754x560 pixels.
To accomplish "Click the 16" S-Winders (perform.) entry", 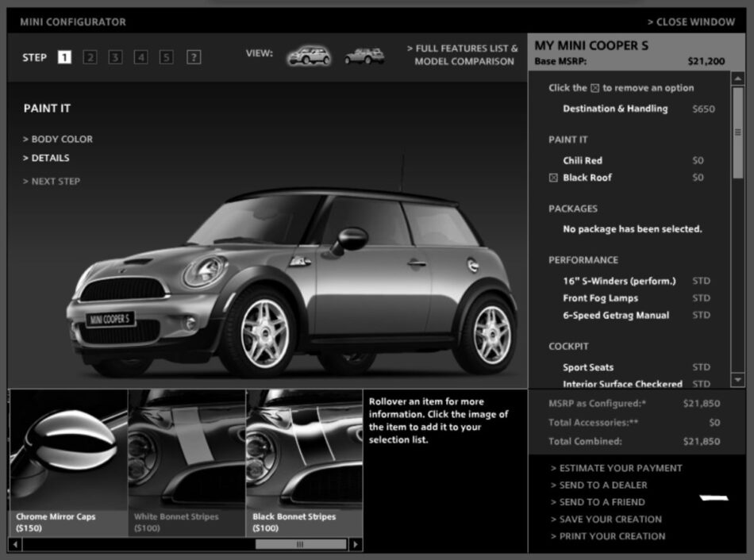I will point(619,282).
